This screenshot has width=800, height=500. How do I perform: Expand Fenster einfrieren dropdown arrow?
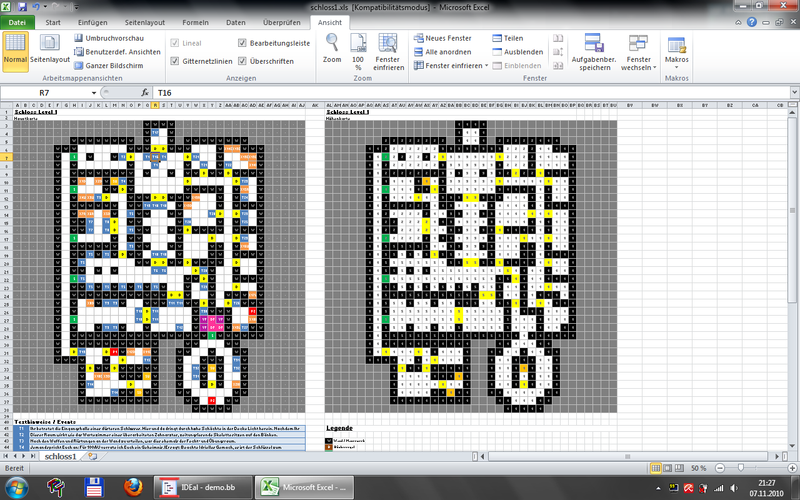(x=486, y=66)
